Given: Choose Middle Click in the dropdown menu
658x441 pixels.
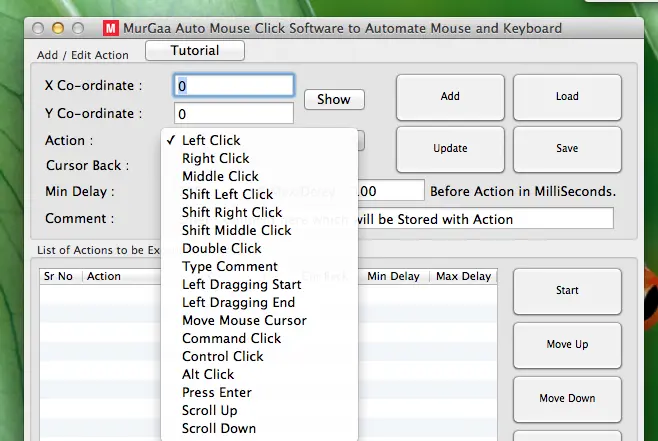Looking at the screenshot, I should tap(220, 176).
